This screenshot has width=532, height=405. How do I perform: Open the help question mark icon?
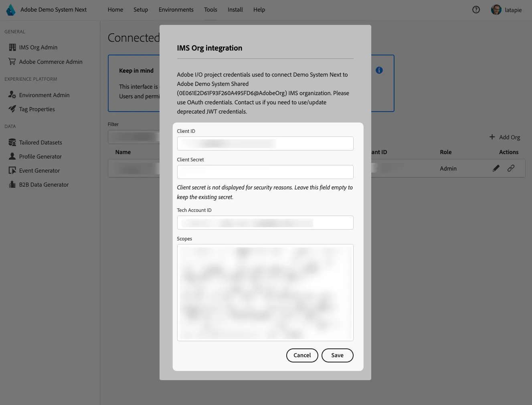(476, 10)
